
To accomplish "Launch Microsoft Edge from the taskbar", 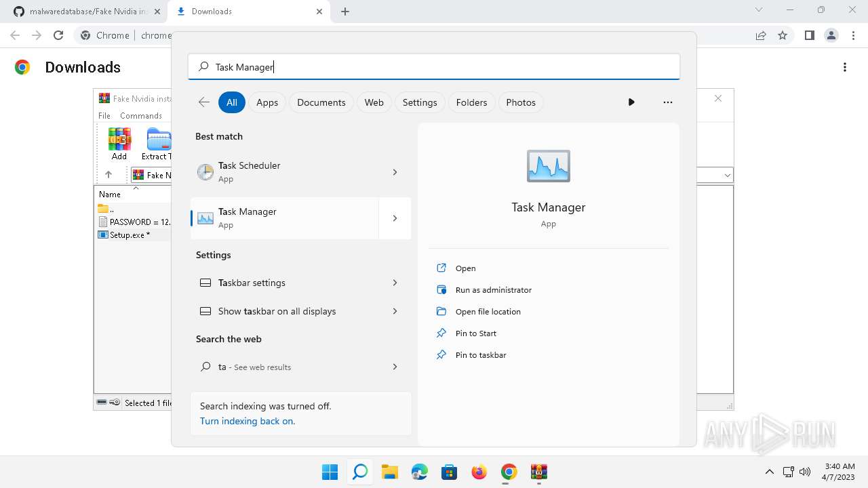I will (x=419, y=472).
